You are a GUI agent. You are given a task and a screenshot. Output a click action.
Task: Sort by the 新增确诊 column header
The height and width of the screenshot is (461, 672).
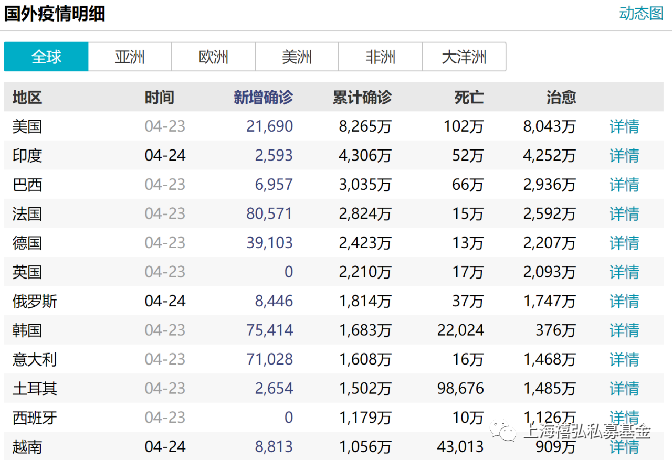pyautogui.click(x=263, y=97)
